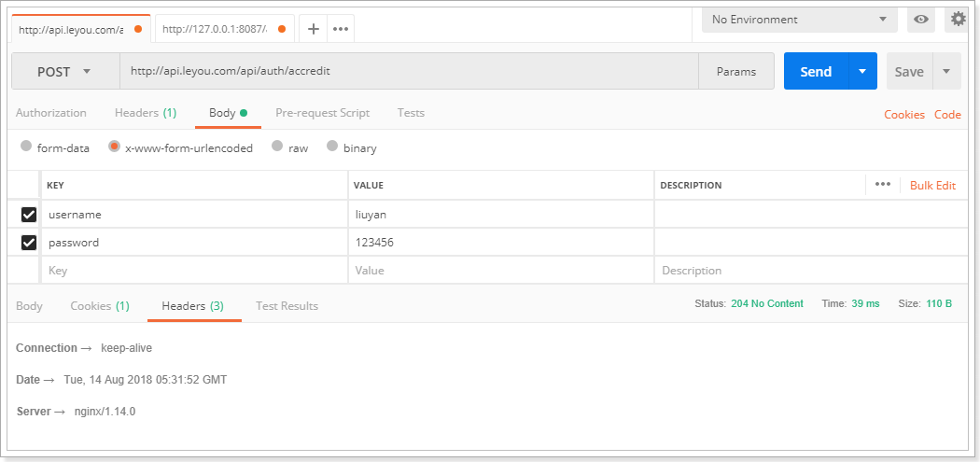This screenshot has height=462, width=980.
Task: Open the manage environments gear icon
Action: tap(959, 20)
